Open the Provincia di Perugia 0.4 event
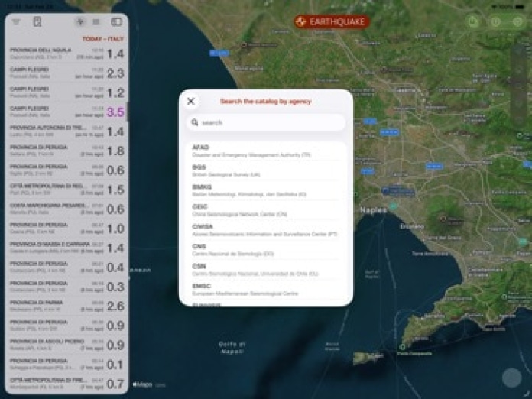Viewport: 532px width, 399px height. click(x=66, y=267)
